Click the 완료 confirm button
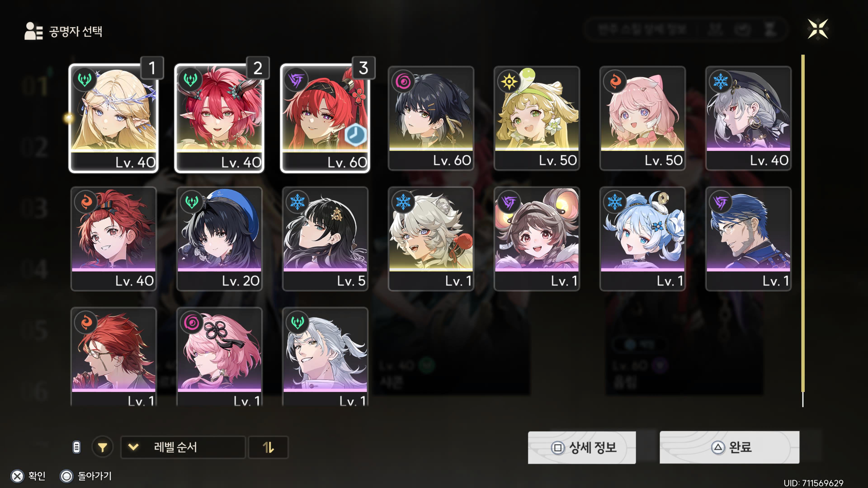868x488 pixels. [x=729, y=447]
